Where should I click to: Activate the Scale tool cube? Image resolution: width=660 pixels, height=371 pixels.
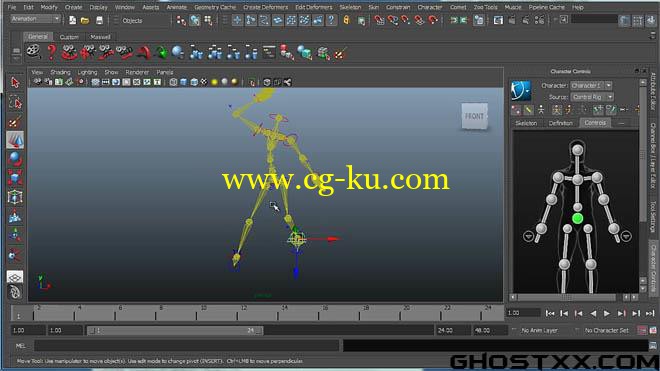15,178
